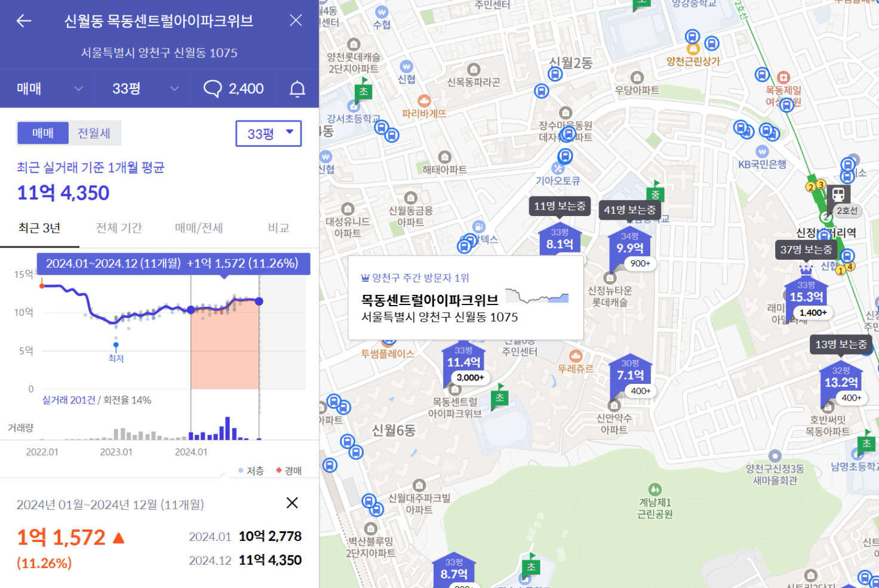Click the 벽산블루밍2단지아파트 building icon

(x=371, y=529)
